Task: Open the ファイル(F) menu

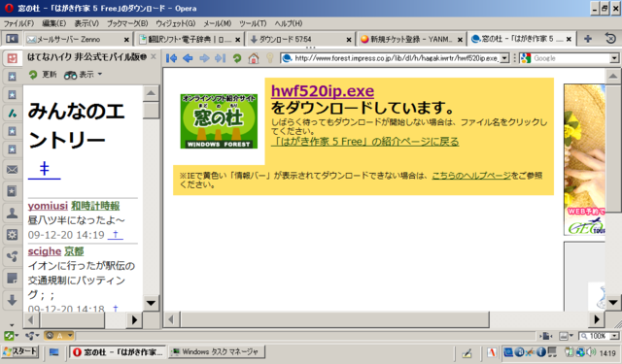Action: (18, 23)
